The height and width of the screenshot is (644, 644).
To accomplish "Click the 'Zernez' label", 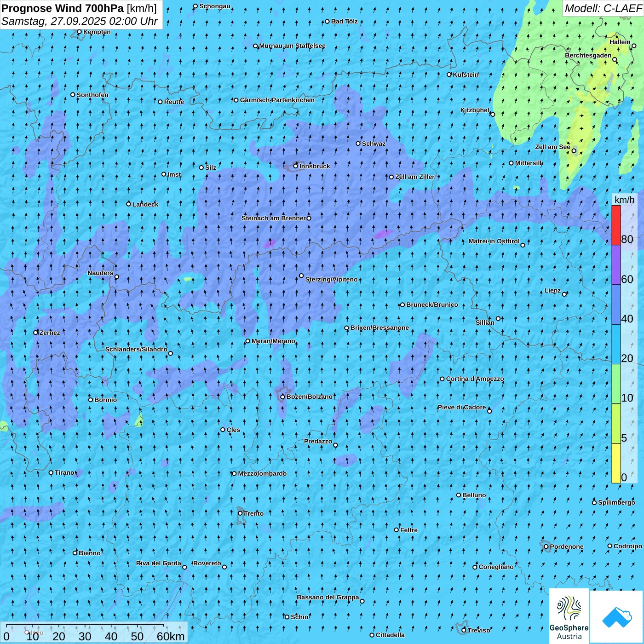I will tap(50, 333).
